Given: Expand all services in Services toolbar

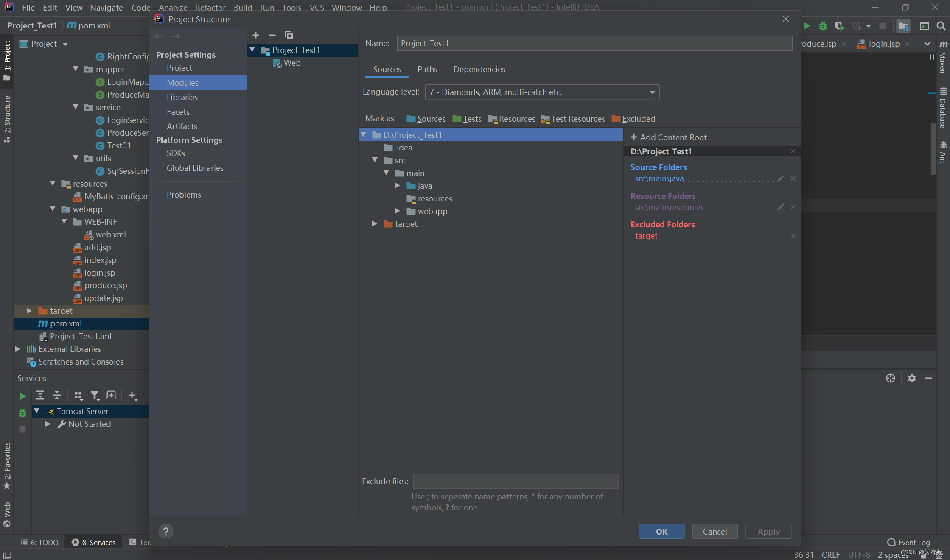Looking at the screenshot, I should tap(40, 396).
